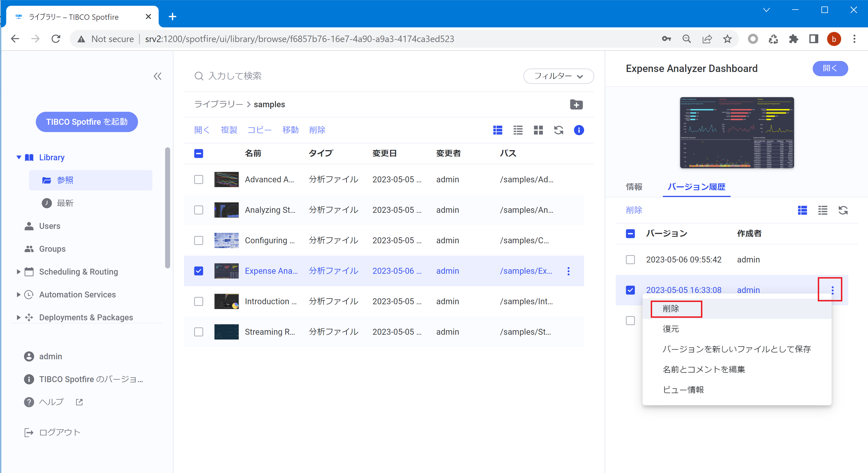Toggle the blue info panel icon
Viewport: 868px width, 473px height.
[578, 130]
